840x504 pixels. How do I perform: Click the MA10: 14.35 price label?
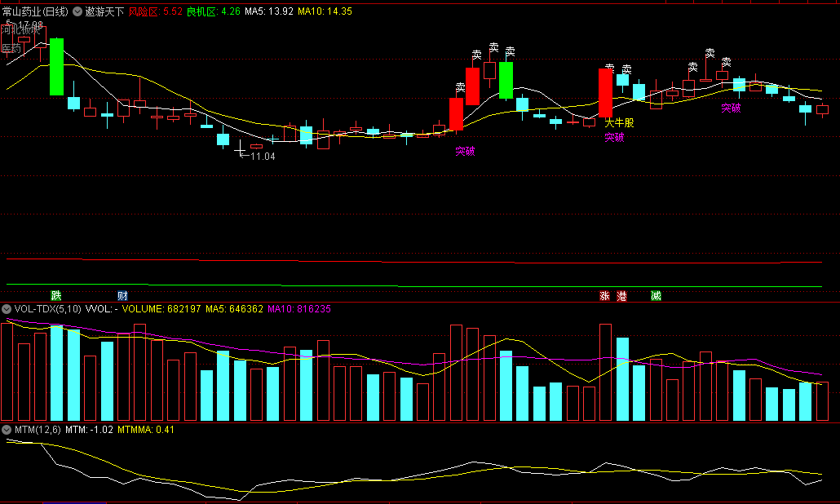325,11
